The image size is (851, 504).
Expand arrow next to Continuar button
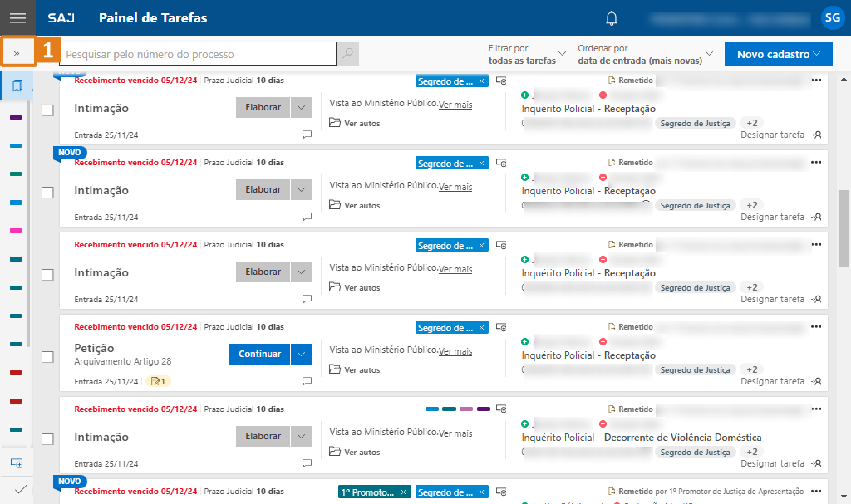pyautogui.click(x=301, y=354)
